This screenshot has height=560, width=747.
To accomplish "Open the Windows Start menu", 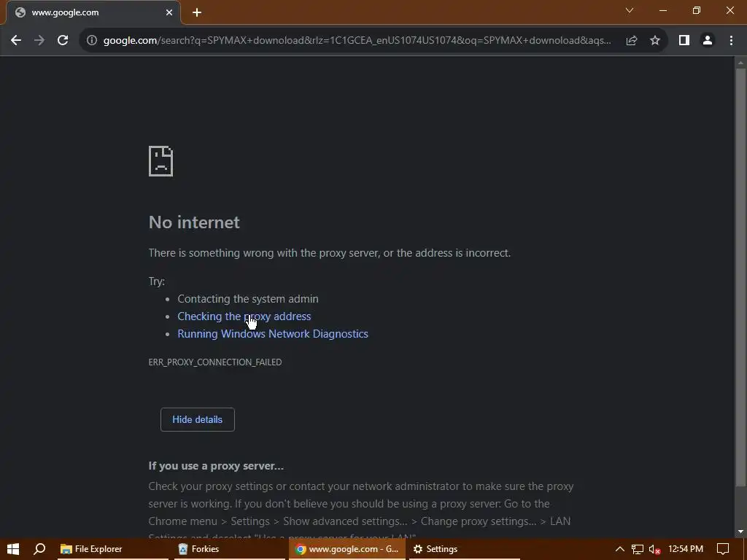I will [13, 549].
